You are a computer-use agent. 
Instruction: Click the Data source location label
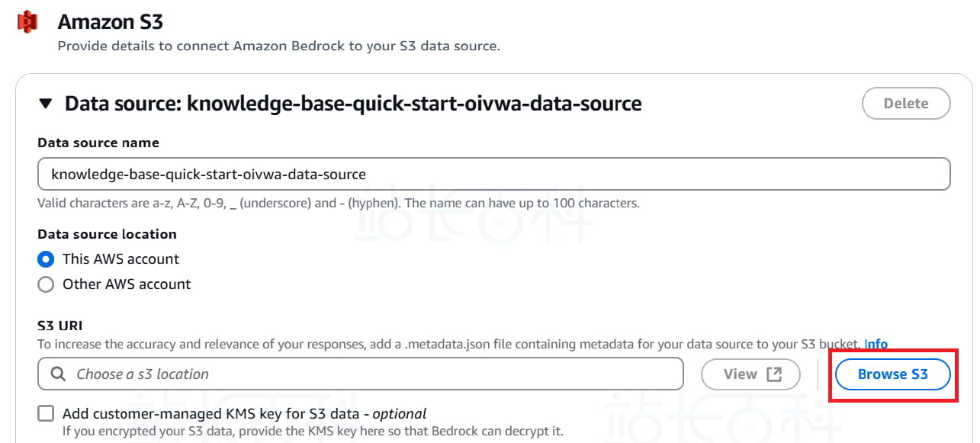[107, 234]
